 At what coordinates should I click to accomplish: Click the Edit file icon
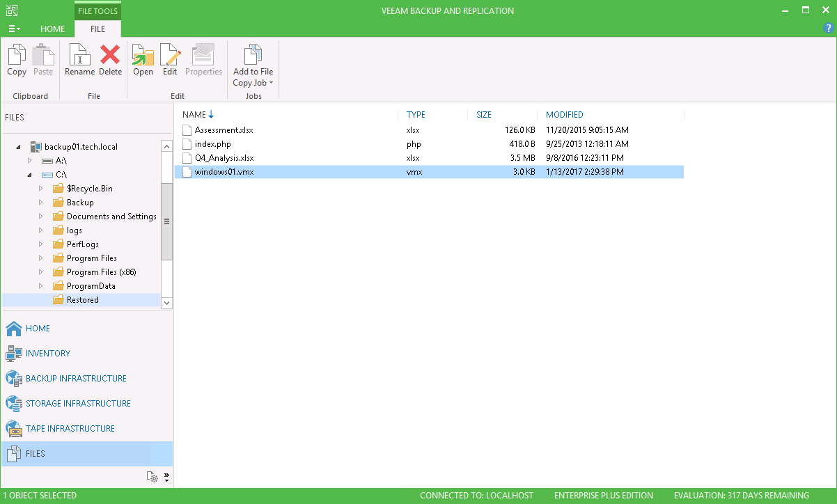tap(170, 54)
